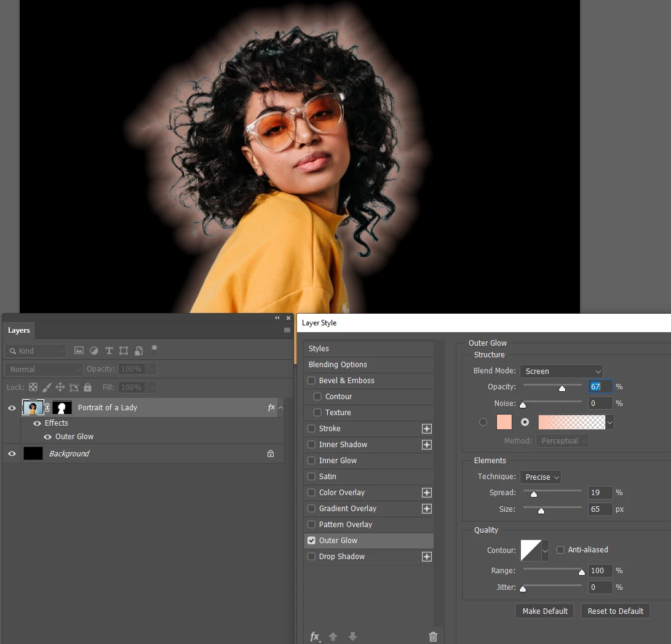The image size is (671, 644).
Task: Click the Make Default button
Action: pyautogui.click(x=545, y=611)
